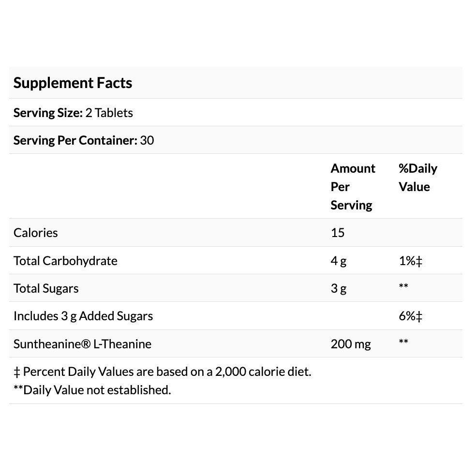The height and width of the screenshot is (476, 476).
Task: Click the asterisks in the L-Theanine row
Action: coord(403,342)
